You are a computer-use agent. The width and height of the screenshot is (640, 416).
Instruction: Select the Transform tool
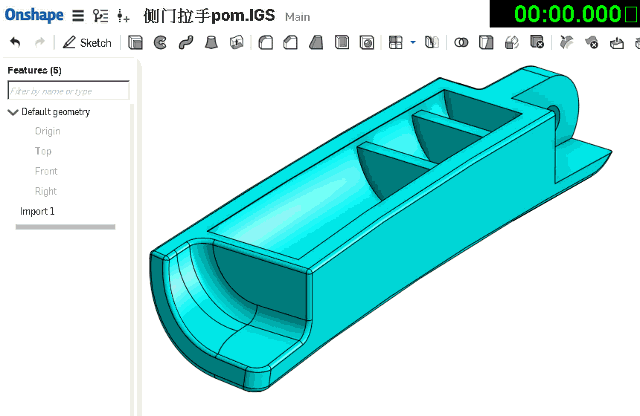click(512, 42)
